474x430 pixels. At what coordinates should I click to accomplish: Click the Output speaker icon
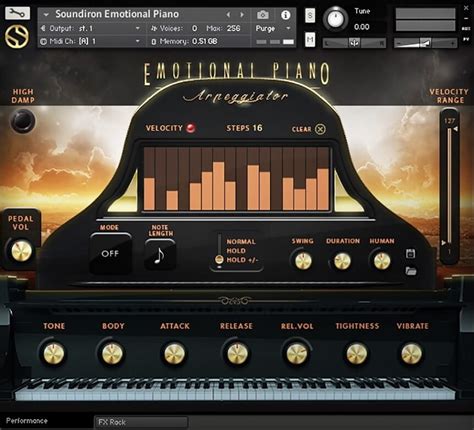43,28
